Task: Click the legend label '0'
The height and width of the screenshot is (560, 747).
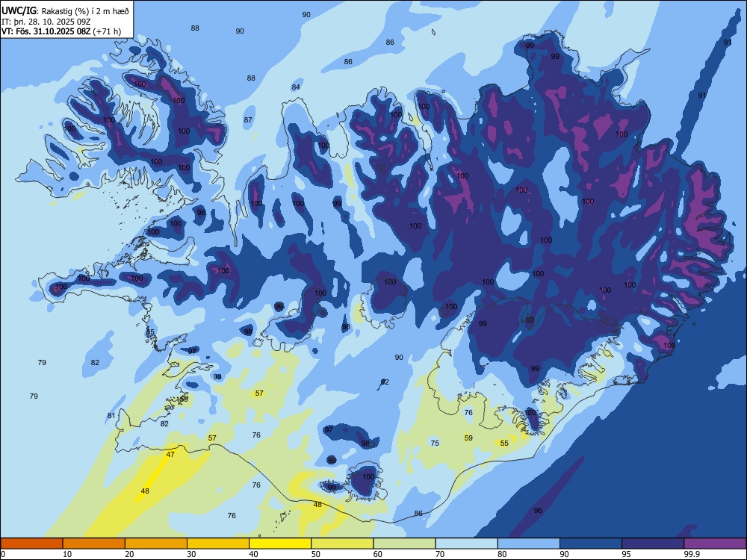Action: pyautogui.click(x=3, y=554)
